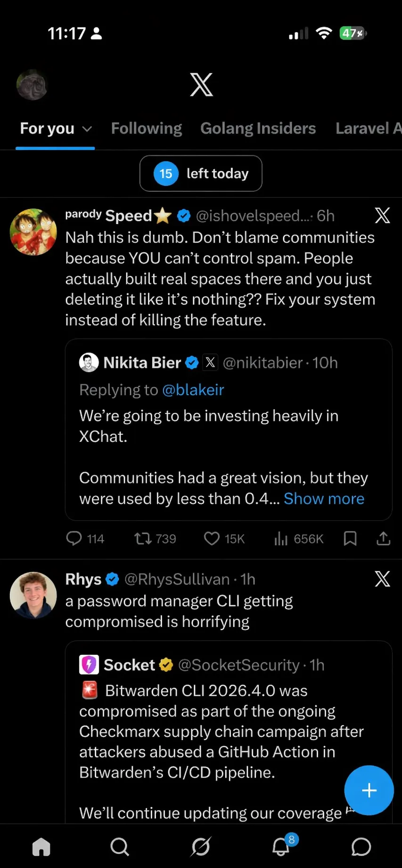Screen dimensions: 402x868
Task: View analytics showing 656K views
Action: 299,538
